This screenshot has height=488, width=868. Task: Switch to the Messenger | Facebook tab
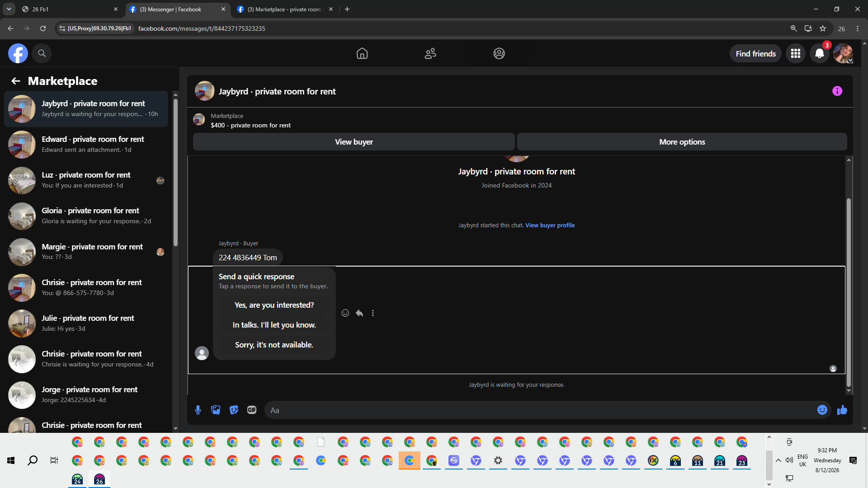click(177, 9)
